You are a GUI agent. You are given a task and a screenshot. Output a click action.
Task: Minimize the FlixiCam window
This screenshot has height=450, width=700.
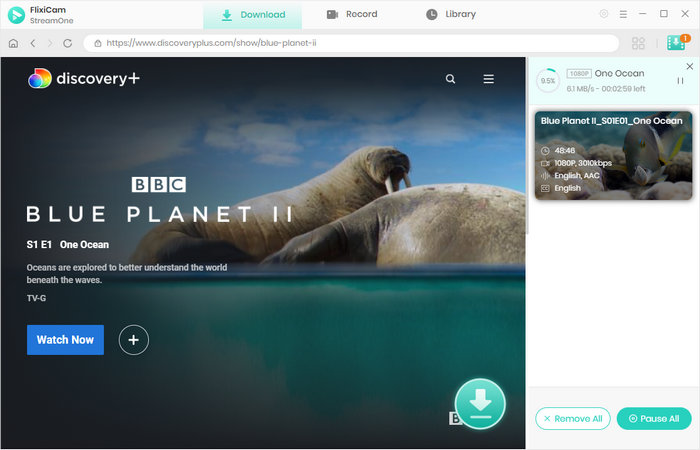(x=642, y=14)
